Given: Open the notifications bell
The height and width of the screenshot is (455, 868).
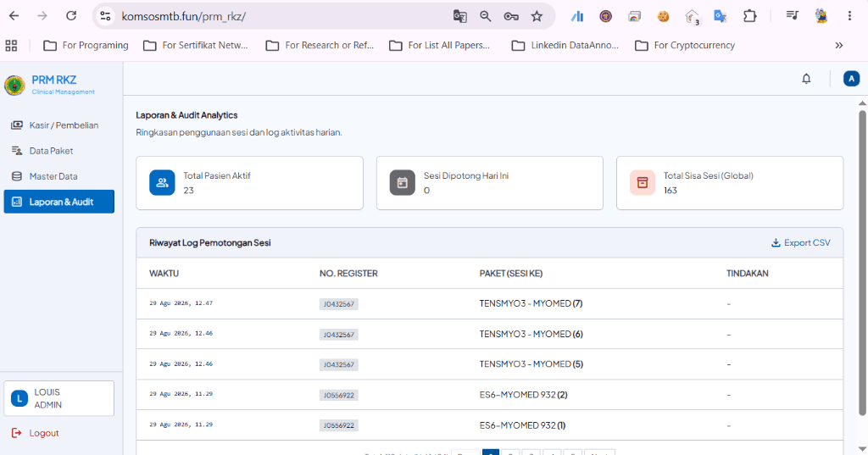Looking at the screenshot, I should (806, 79).
